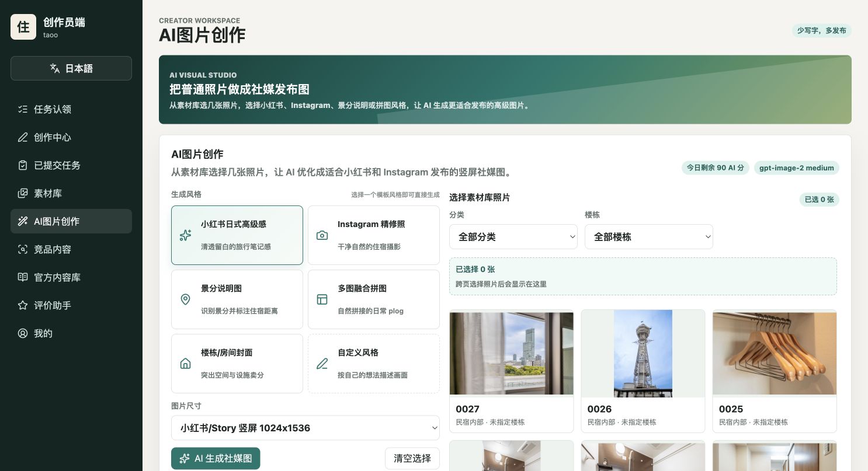
Task: Open the 已提交任务 section
Action: pyautogui.click(x=71, y=165)
